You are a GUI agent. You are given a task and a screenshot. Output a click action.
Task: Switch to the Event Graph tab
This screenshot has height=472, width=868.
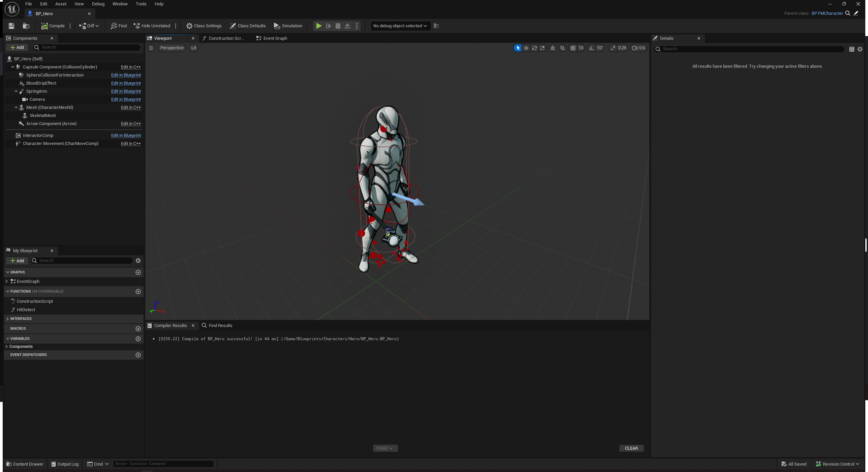[272, 38]
